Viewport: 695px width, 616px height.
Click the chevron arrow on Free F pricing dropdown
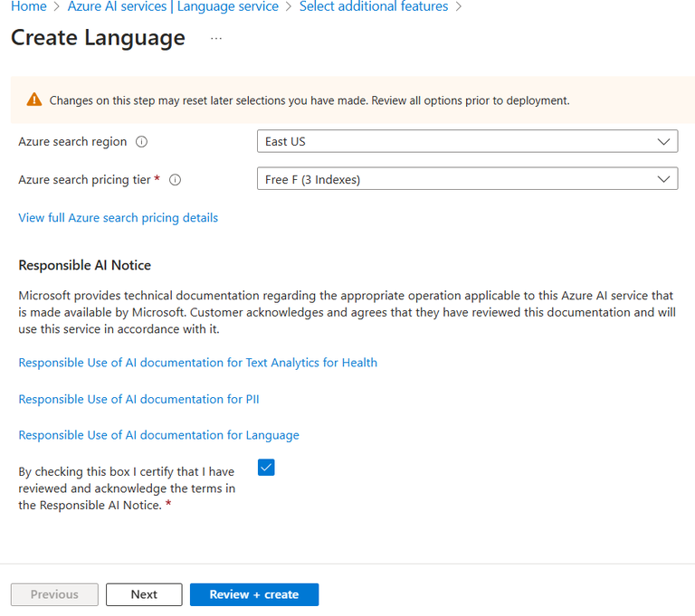tap(664, 179)
